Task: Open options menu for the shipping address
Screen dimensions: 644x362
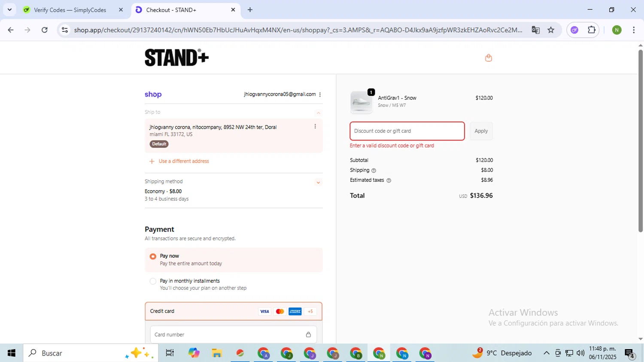Action: tap(315, 126)
